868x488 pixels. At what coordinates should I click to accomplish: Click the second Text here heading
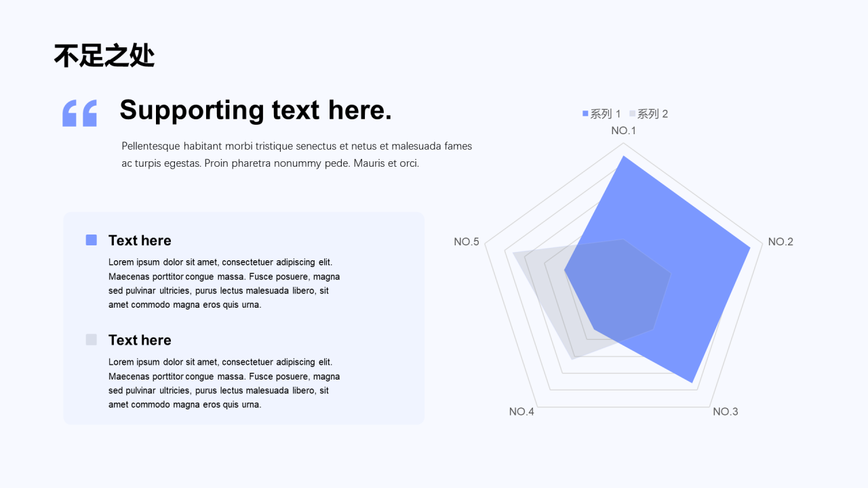(140, 340)
